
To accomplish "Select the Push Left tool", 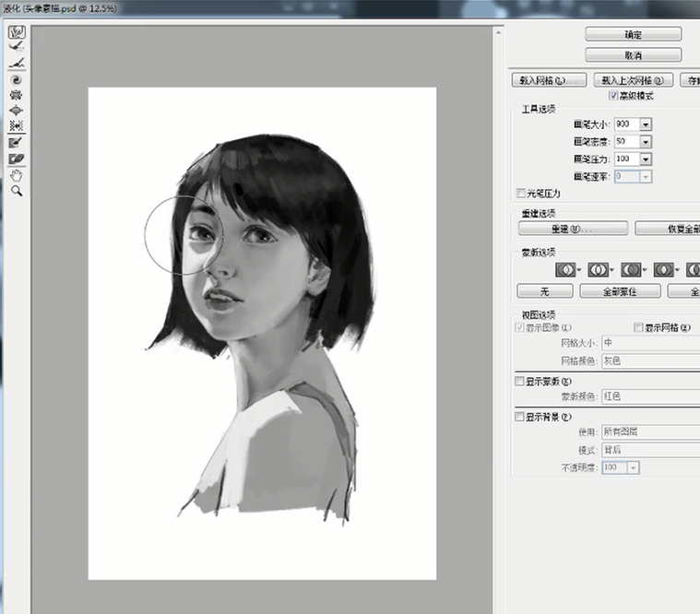I will point(16,125).
